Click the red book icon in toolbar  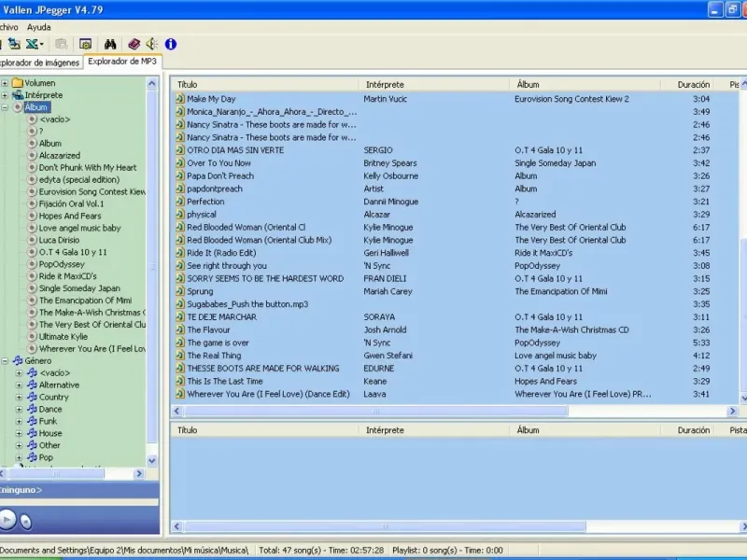pos(134,44)
